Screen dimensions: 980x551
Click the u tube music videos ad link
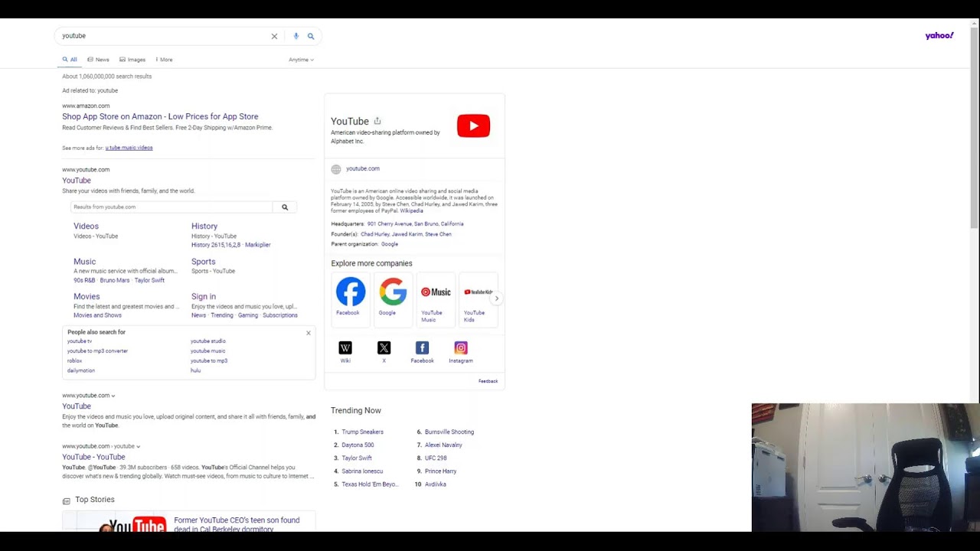pos(129,148)
